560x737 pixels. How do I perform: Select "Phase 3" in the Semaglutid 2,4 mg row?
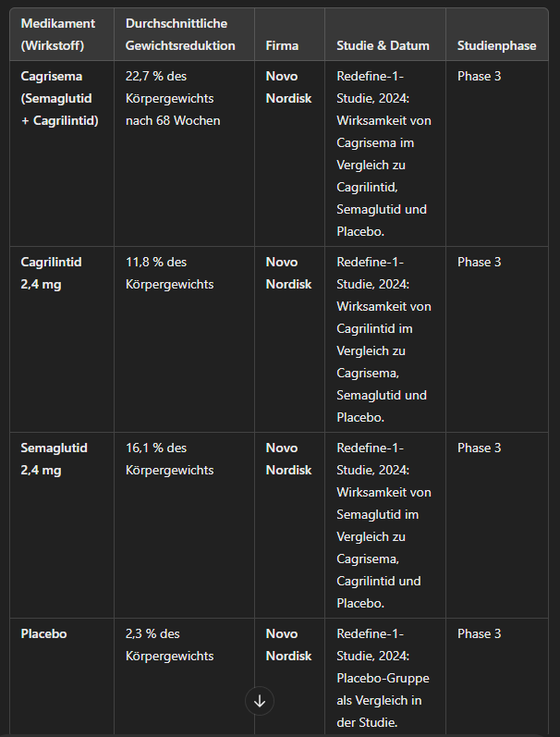pos(480,448)
